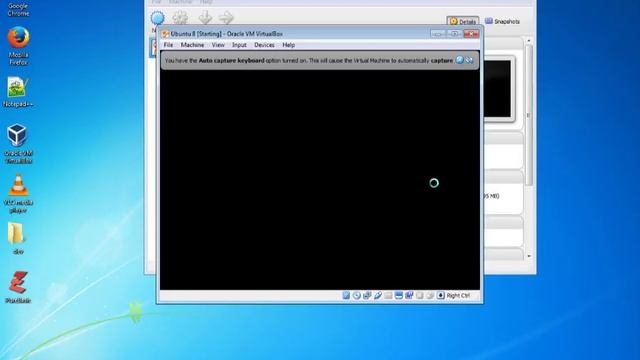Click the CPU features grey square indicator
Image resolution: width=640 pixels, height=360 pixels.
pyautogui.click(x=420, y=295)
